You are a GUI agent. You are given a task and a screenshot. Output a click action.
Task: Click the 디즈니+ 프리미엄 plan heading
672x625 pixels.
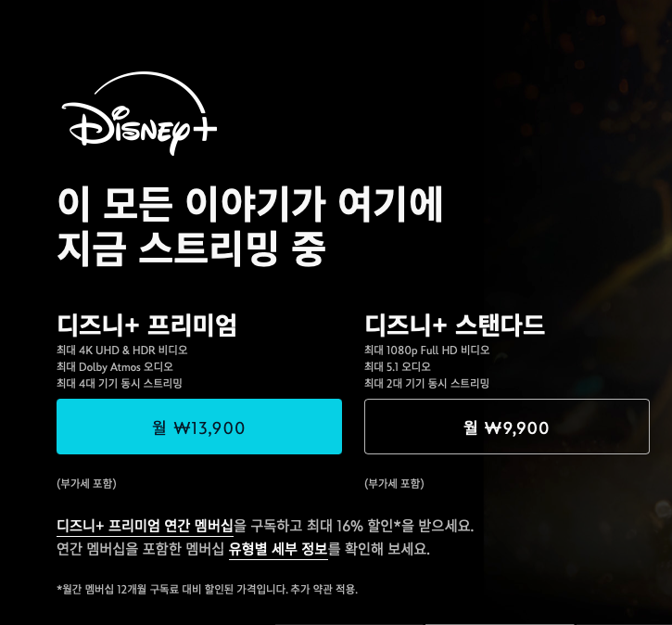pyautogui.click(x=146, y=325)
